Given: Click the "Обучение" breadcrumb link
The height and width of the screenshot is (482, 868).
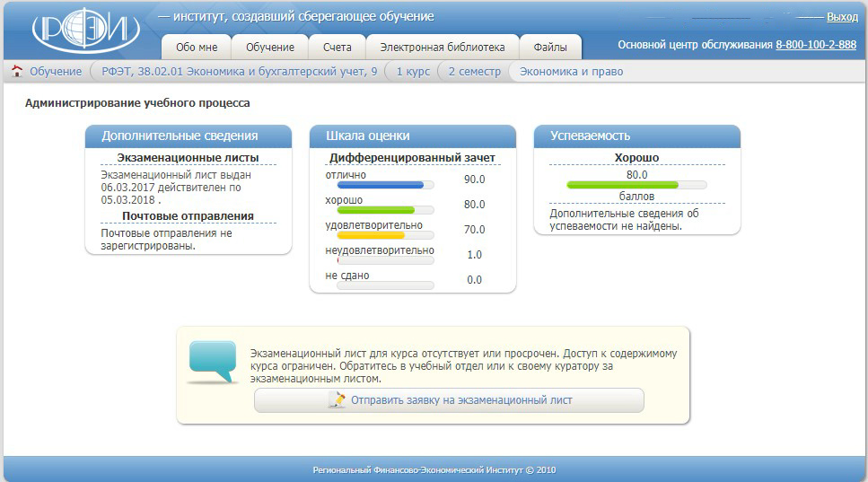Looking at the screenshot, I should (x=55, y=71).
